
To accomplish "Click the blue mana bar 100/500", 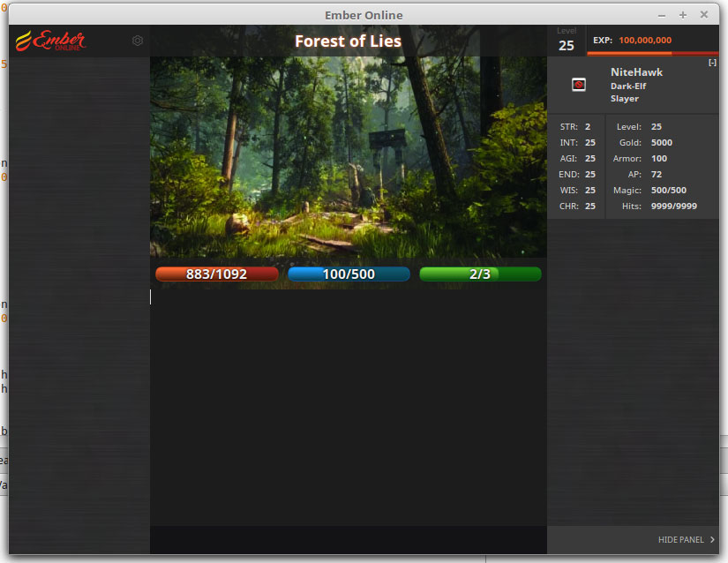I will click(x=349, y=274).
